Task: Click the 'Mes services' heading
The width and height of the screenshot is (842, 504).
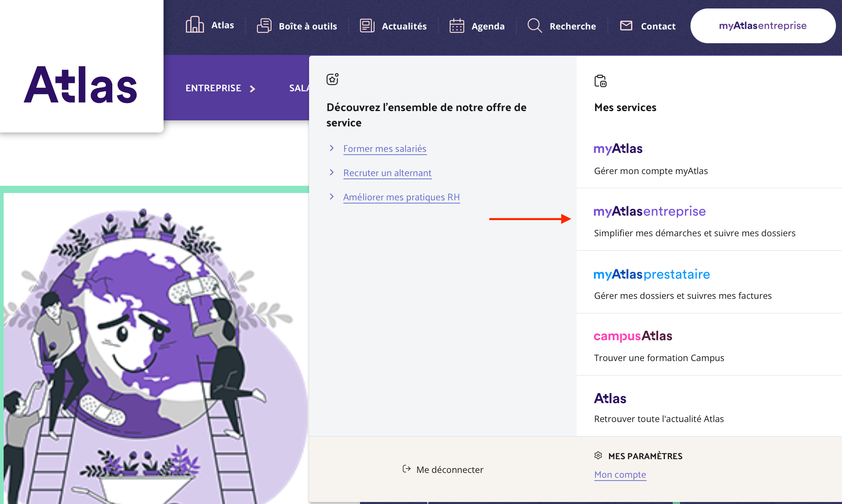Action: click(625, 107)
